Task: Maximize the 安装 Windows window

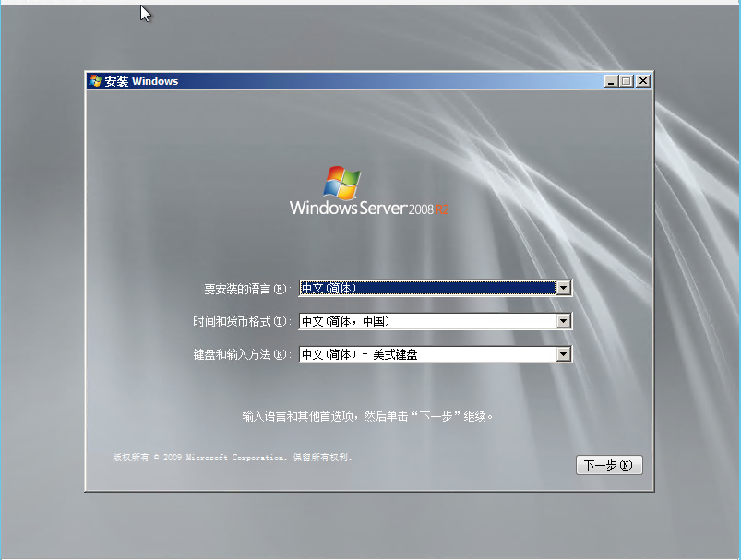Action: tap(627, 81)
